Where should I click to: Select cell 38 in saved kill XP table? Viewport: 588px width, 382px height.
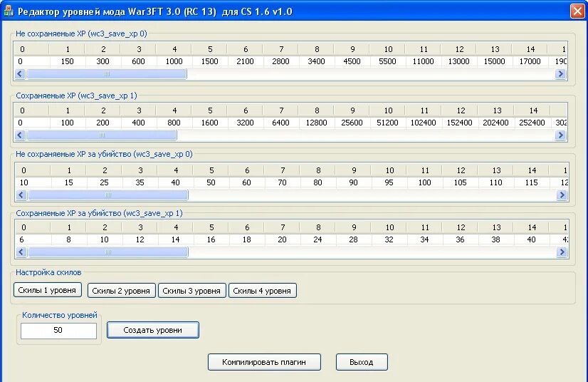[x=495, y=239]
